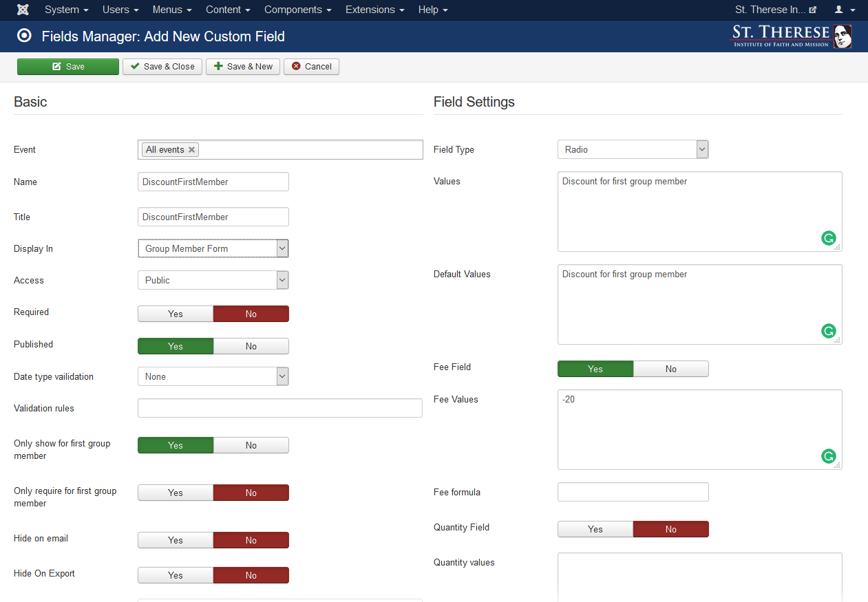868x602 pixels.
Task: Enable Hide on email option
Action: (x=176, y=540)
